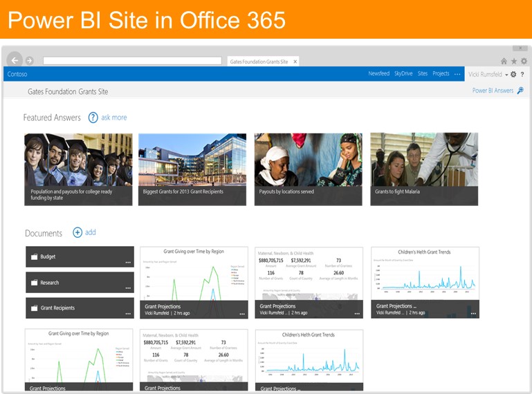This screenshot has width=532, height=394.
Task: Open SkyDrive in the top navigation
Action: (x=403, y=73)
